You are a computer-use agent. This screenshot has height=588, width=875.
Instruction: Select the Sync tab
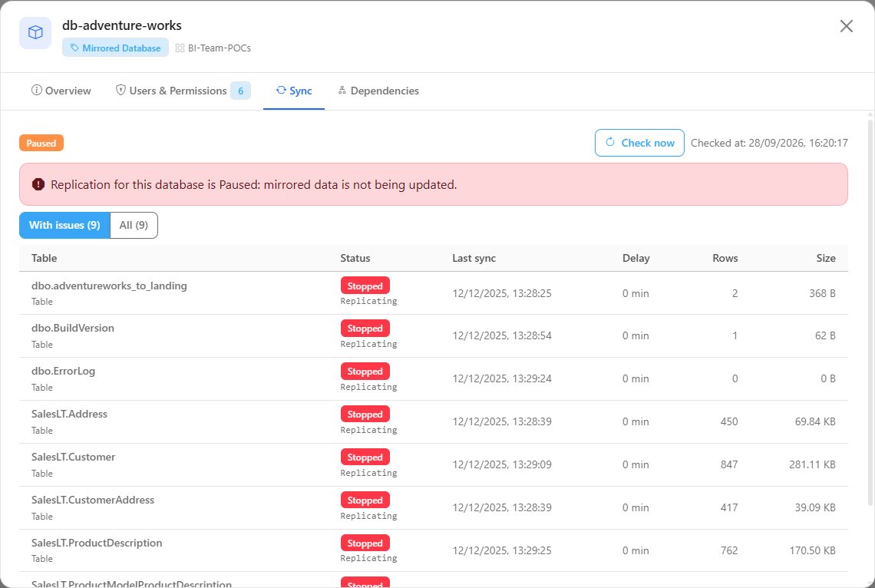coord(294,91)
